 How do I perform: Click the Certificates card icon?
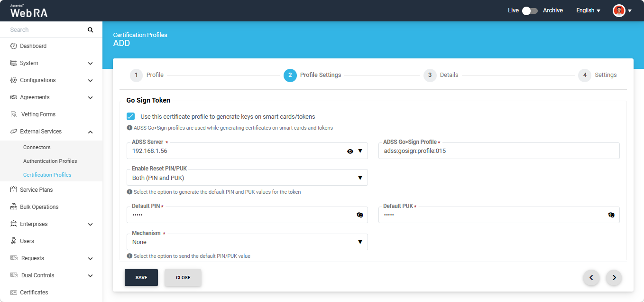(x=13, y=293)
